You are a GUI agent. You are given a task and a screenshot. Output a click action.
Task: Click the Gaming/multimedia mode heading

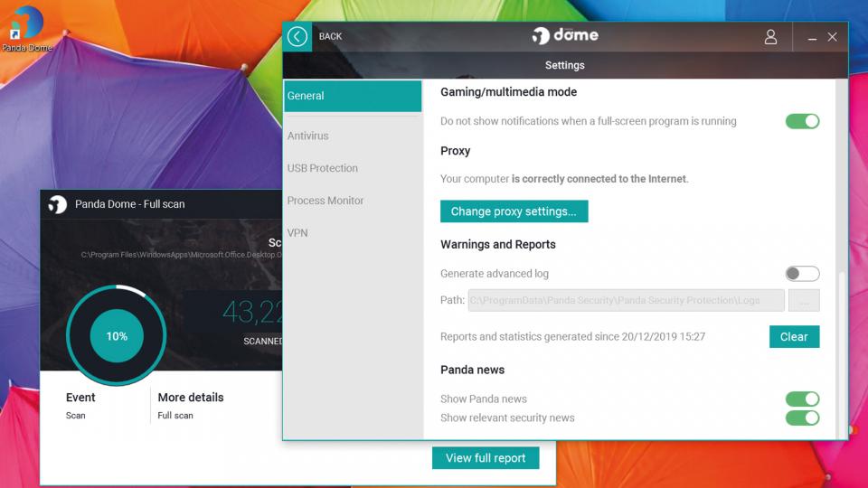coord(508,92)
